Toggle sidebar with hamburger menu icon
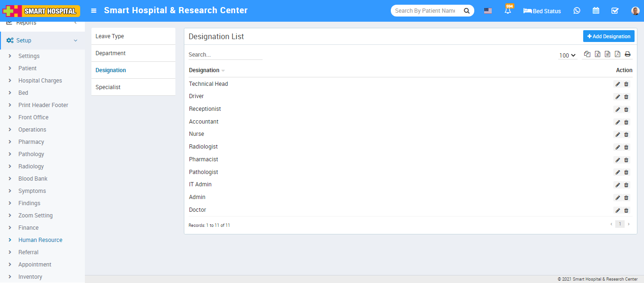Screen dimensions: 644x283 pyautogui.click(x=94, y=11)
